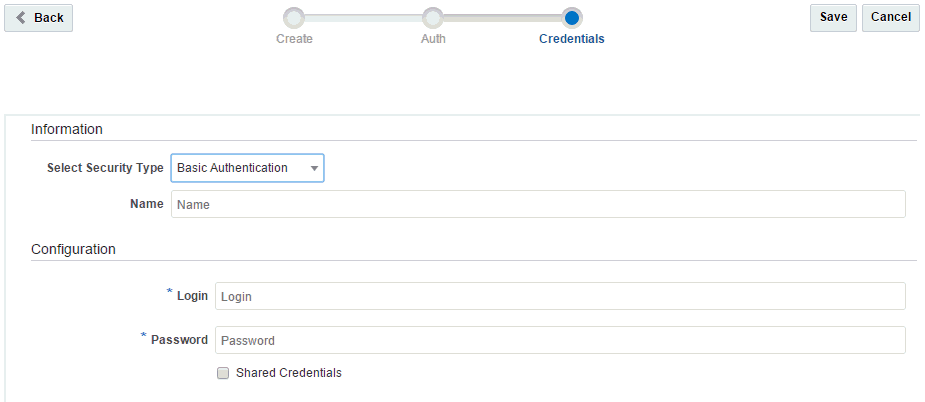Image resolution: width=925 pixels, height=402 pixels.
Task: Go to the Auth step label
Action: tap(433, 39)
